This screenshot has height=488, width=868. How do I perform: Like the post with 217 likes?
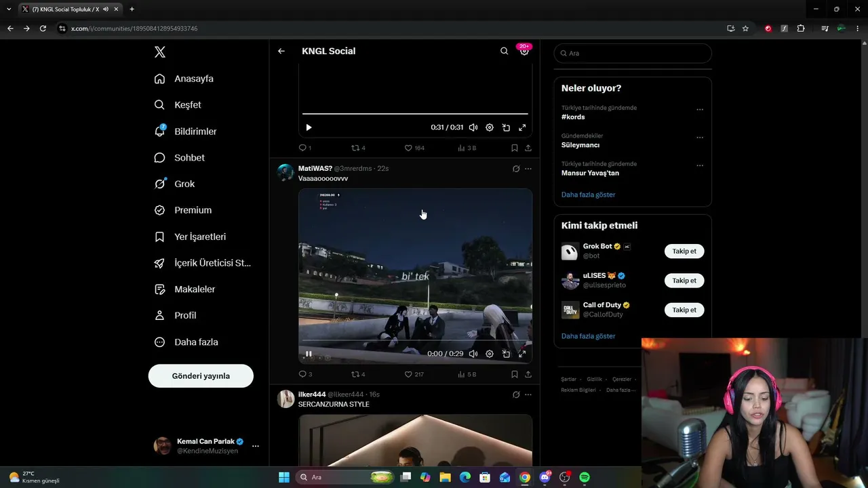click(414, 374)
